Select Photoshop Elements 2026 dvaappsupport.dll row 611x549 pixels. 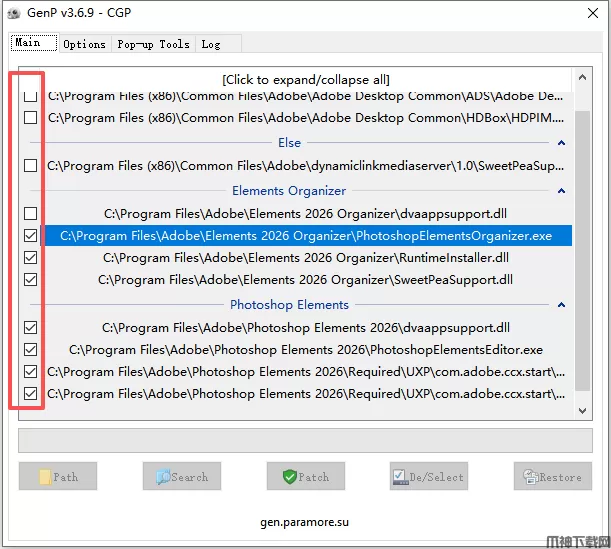pyautogui.click(x=306, y=327)
